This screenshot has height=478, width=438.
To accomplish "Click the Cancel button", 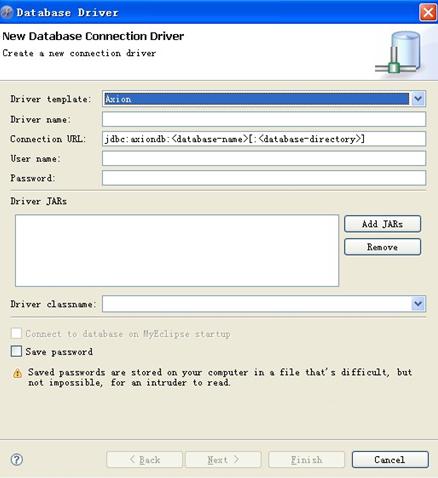I will [x=390, y=460].
